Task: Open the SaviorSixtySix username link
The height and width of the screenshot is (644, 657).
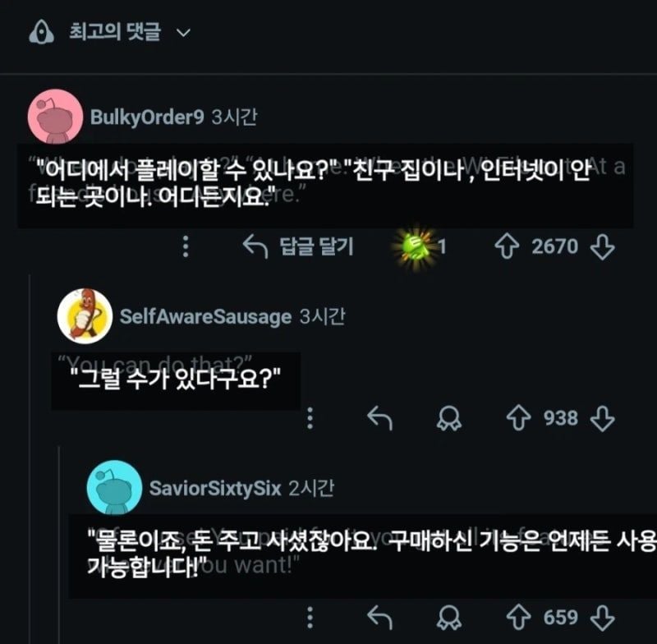Action: 215,488
